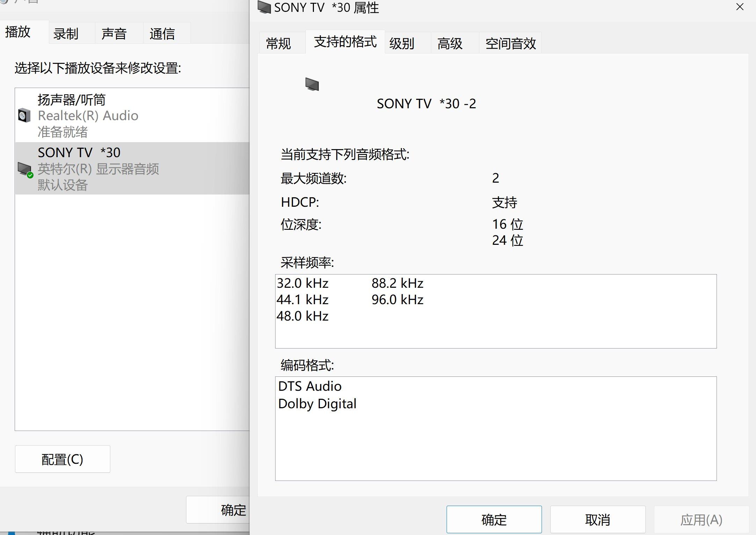This screenshot has height=535, width=756.
Task: Click the 准备就绪 status text
Action: point(63,132)
